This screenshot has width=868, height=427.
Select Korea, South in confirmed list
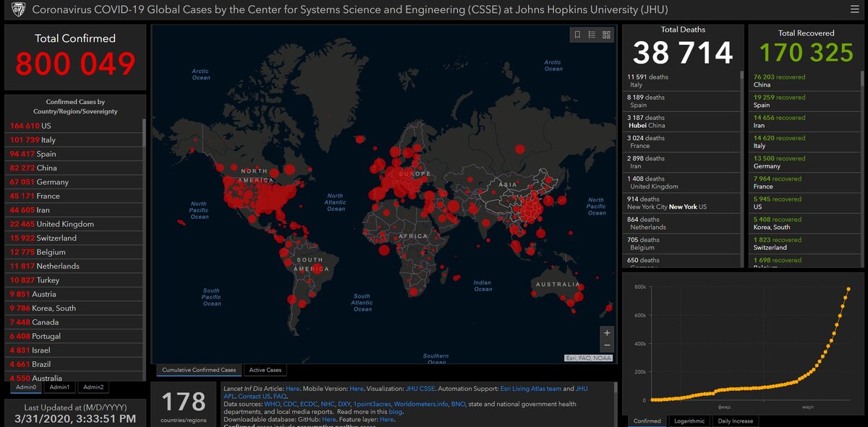click(74, 308)
